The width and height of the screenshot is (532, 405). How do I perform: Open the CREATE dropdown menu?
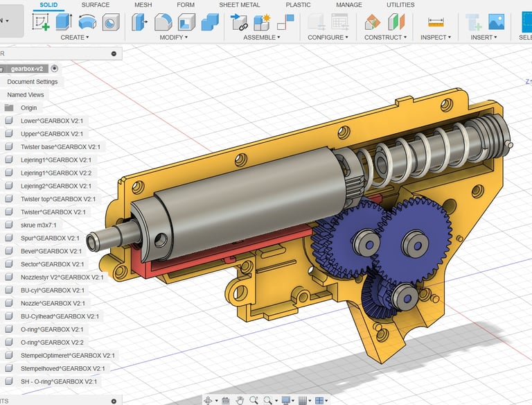coord(75,37)
